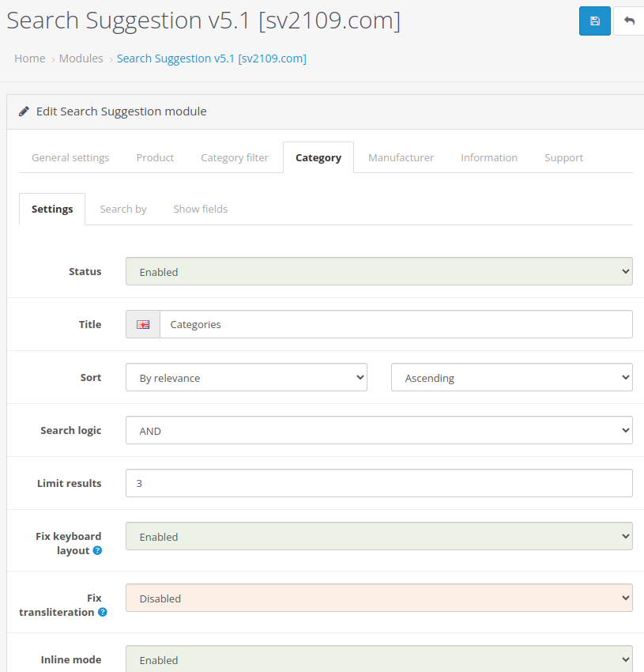Click the Limit results input field
This screenshot has width=644, height=672.
coord(379,483)
